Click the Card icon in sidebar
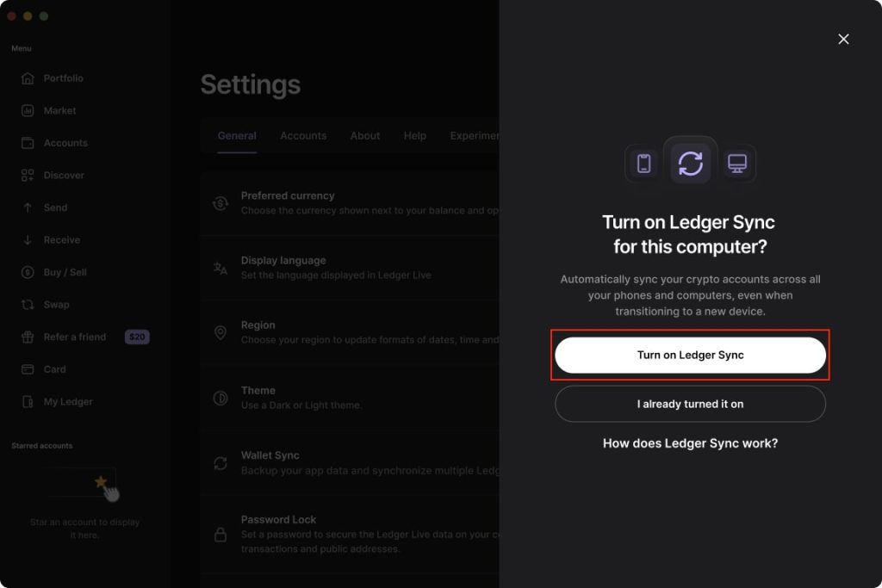 tap(28, 369)
